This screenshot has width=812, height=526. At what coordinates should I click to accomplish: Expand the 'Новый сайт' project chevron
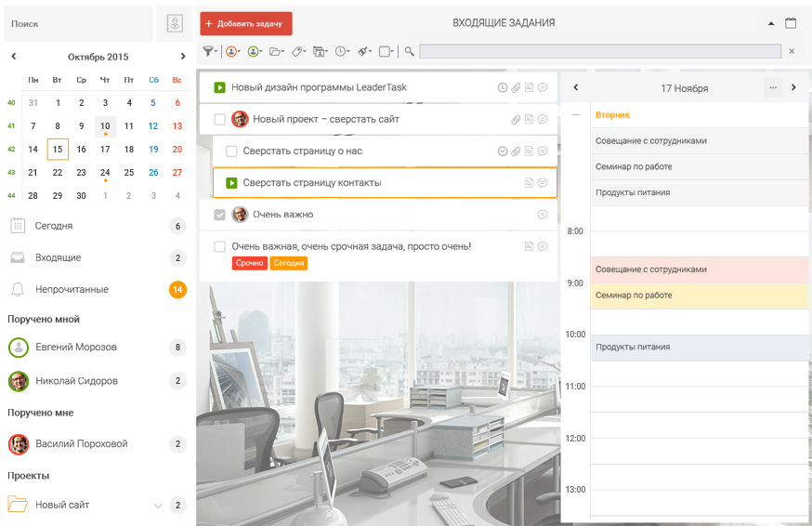157,506
